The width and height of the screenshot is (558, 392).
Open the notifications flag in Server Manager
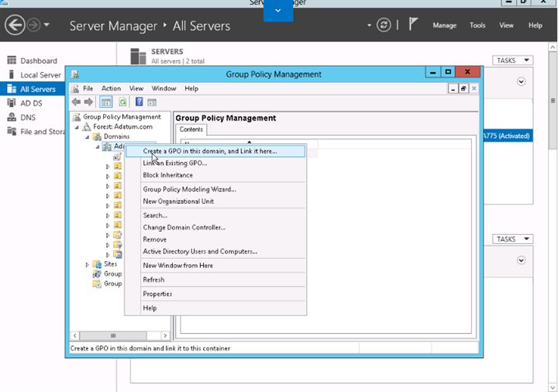(x=414, y=25)
